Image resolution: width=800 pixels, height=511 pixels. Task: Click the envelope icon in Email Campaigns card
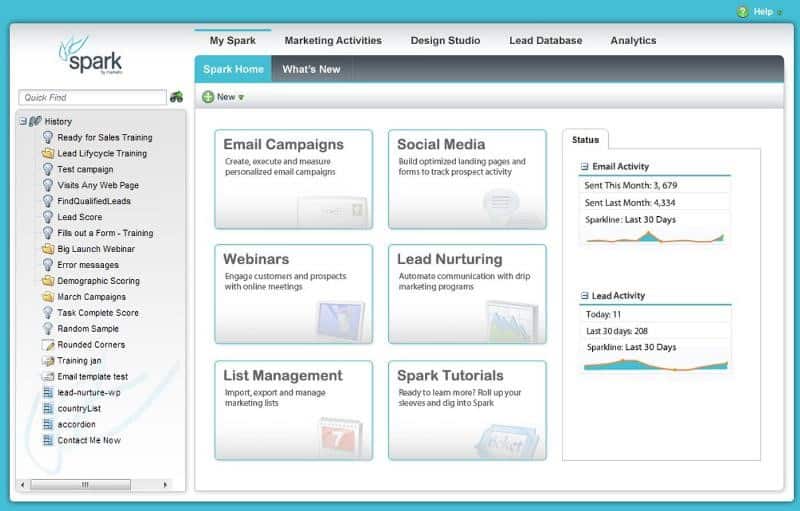click(333, 210)
